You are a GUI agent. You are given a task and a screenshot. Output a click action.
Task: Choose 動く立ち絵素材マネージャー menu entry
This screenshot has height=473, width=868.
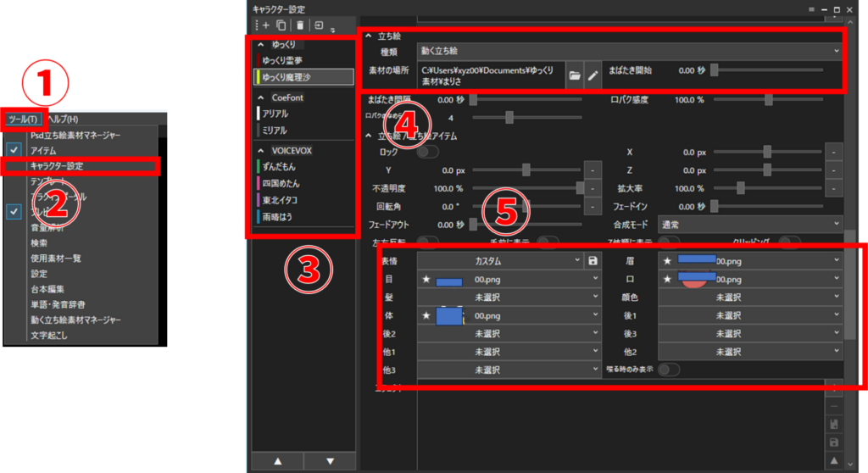pyautogui.click(x=75, y=320)
